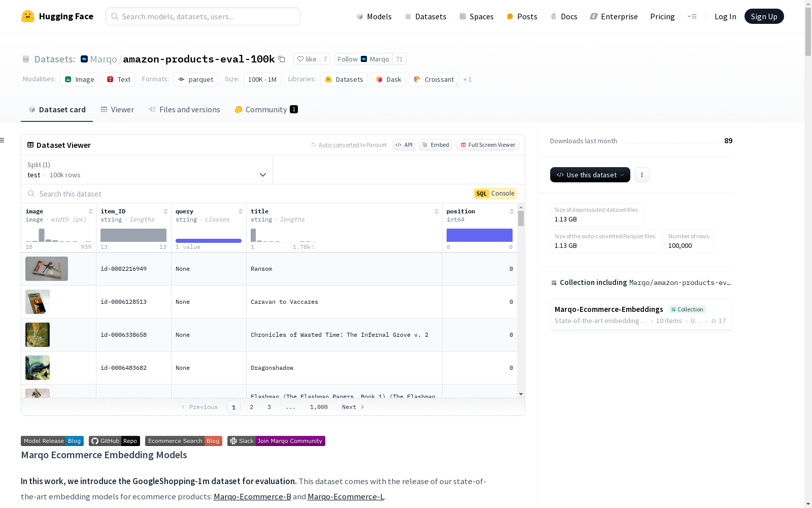The image size is (812, 508).
Task: Click the Hugging Face logo icon
Action: (28, 16)
